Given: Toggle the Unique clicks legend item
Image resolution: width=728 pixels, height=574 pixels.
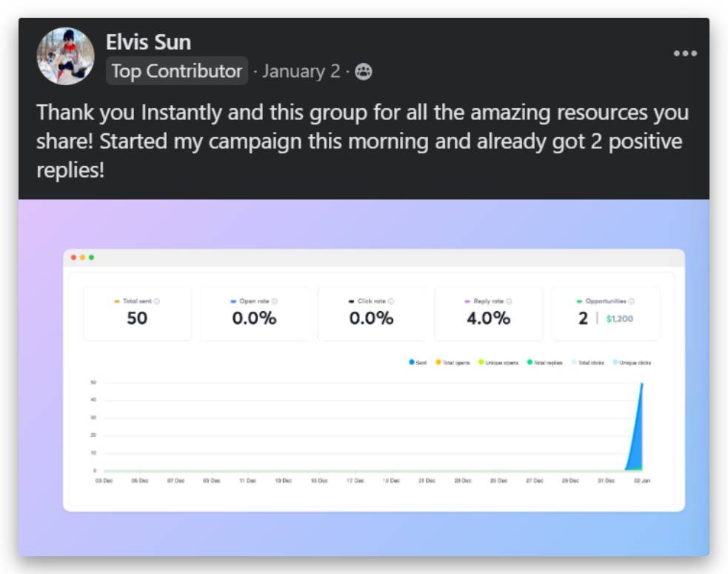Looking at the screenshot, I should tap(632, 362).
